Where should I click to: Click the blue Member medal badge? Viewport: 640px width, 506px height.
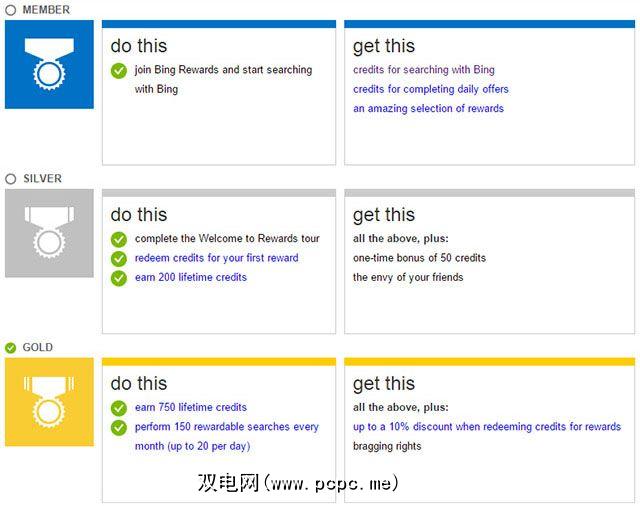(49, 64)
